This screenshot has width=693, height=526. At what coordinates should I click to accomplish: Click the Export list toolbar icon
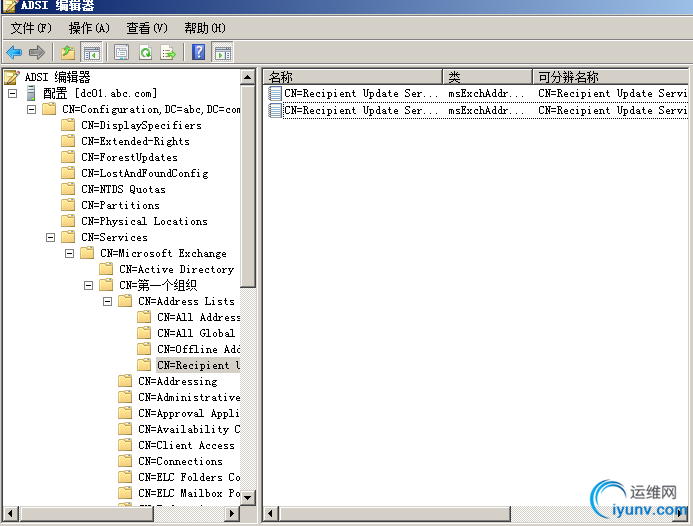pos(168,53)
